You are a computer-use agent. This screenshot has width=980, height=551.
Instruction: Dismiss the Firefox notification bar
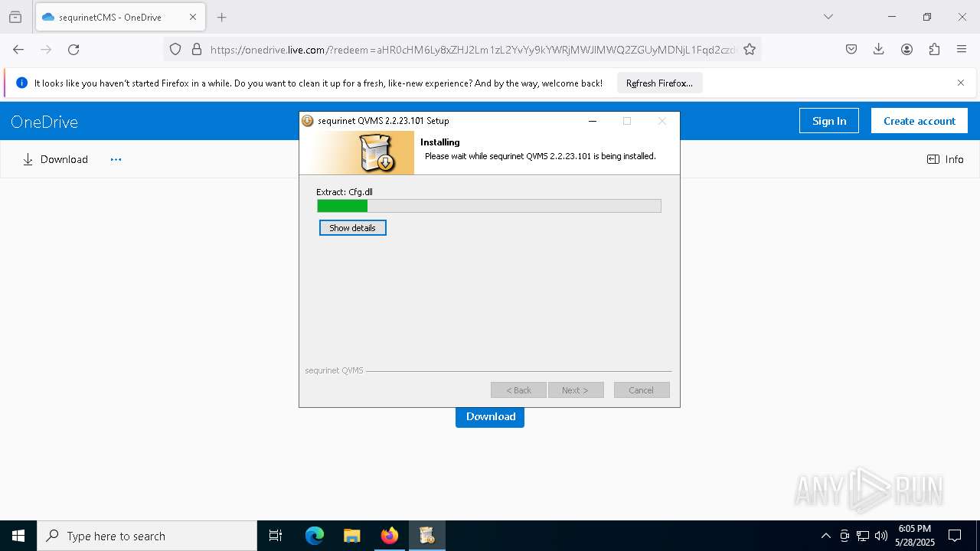tap(961, 83)
